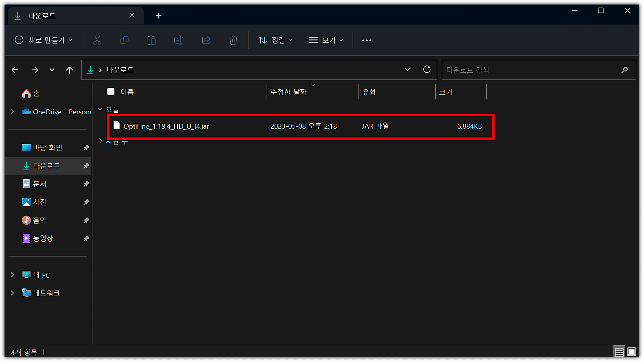Click the pin icon beside 사진

click(86, 202)
